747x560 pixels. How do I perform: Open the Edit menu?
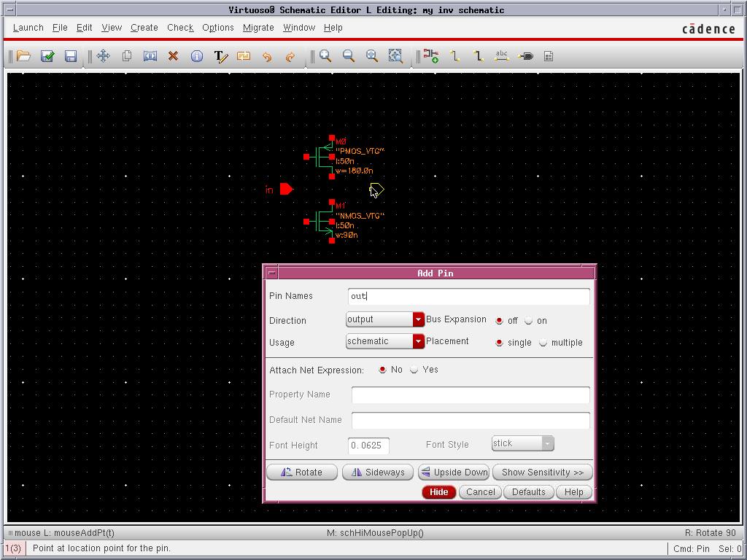[85, 28]
